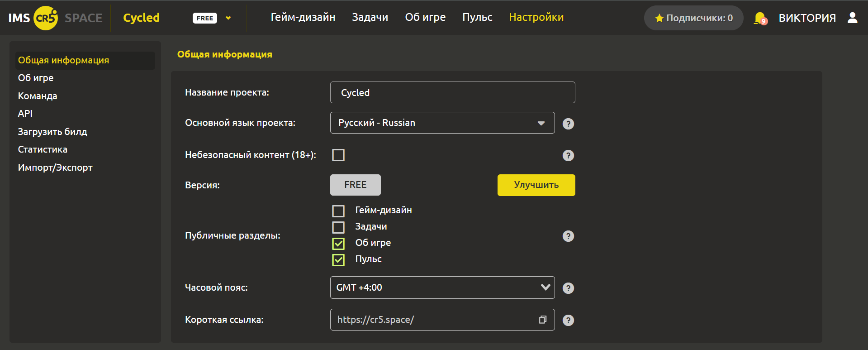Viewport: 868px width, 350px height.
Task: Open the Гейм-дизайн top menu
Action: point(303,17)
